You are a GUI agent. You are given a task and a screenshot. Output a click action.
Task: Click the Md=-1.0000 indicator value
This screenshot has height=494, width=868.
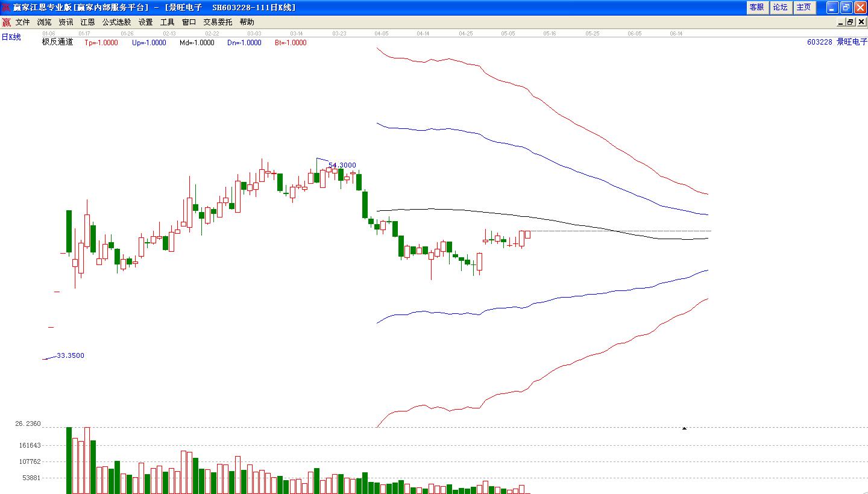197,43
